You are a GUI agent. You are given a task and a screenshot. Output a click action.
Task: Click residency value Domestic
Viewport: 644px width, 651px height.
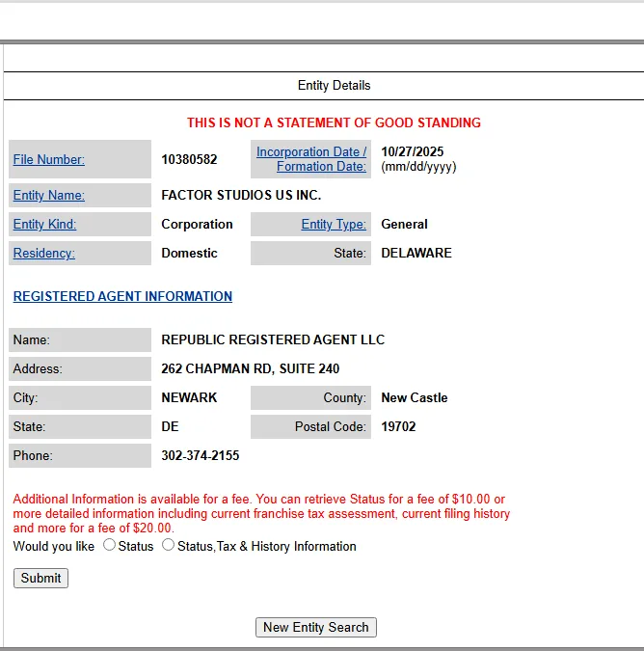click(189, 254)
